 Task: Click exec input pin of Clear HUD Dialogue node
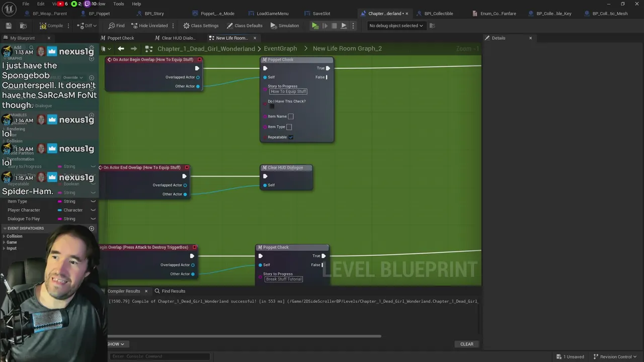[265, 176]
